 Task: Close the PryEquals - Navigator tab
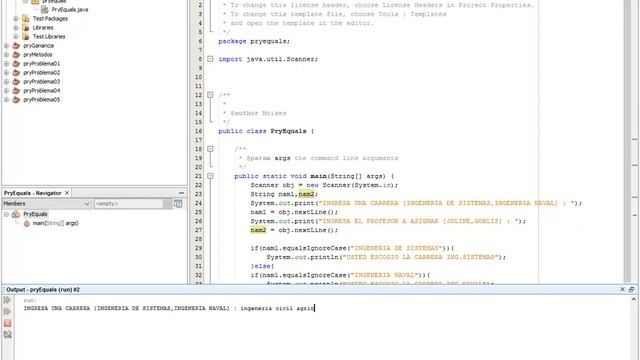coord(67,193)
